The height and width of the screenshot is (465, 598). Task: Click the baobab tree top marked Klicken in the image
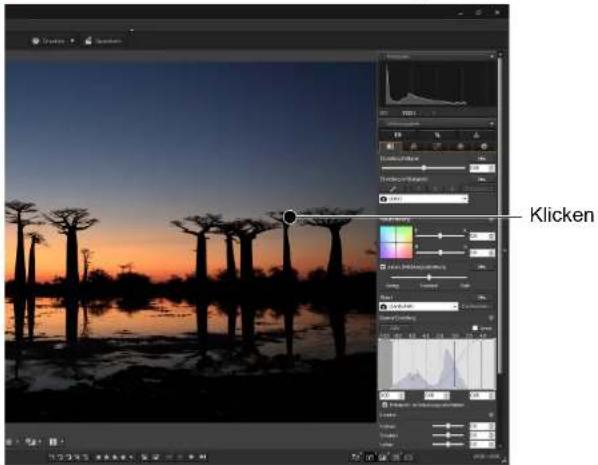pyautogui.click(x=290, y=217)
